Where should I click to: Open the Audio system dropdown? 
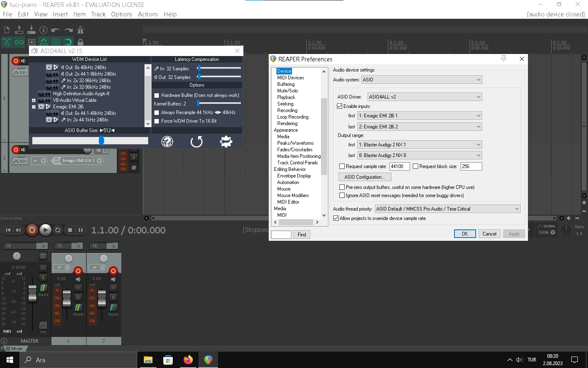coord(422,80)
